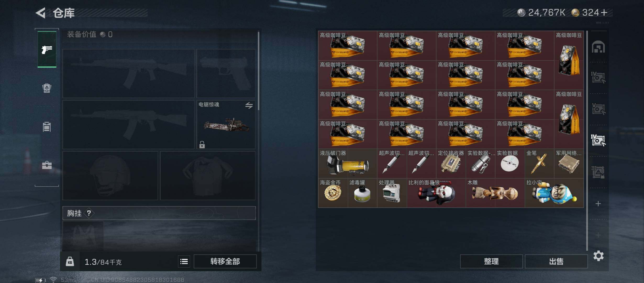Open storage settings gear icon
644x283 pixels.
pos(598,256)
